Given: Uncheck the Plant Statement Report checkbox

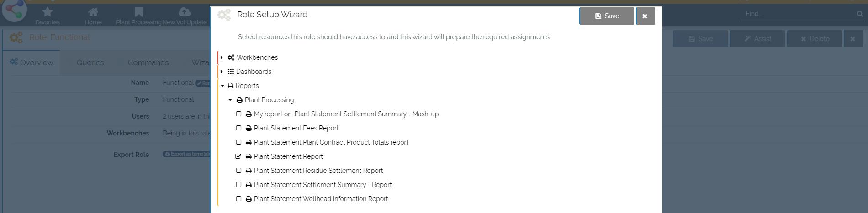Looking at the screenshot, I should tap(238, 156).
